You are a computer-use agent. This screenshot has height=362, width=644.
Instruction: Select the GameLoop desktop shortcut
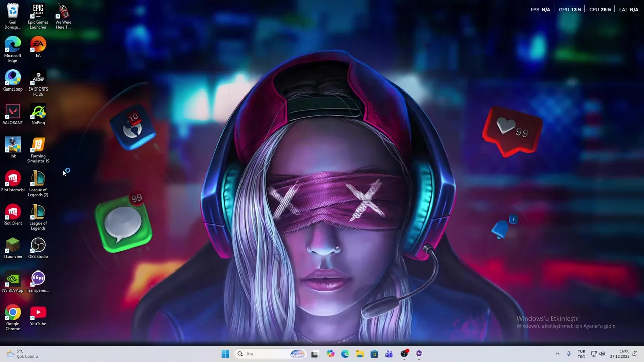coord(13,81)
